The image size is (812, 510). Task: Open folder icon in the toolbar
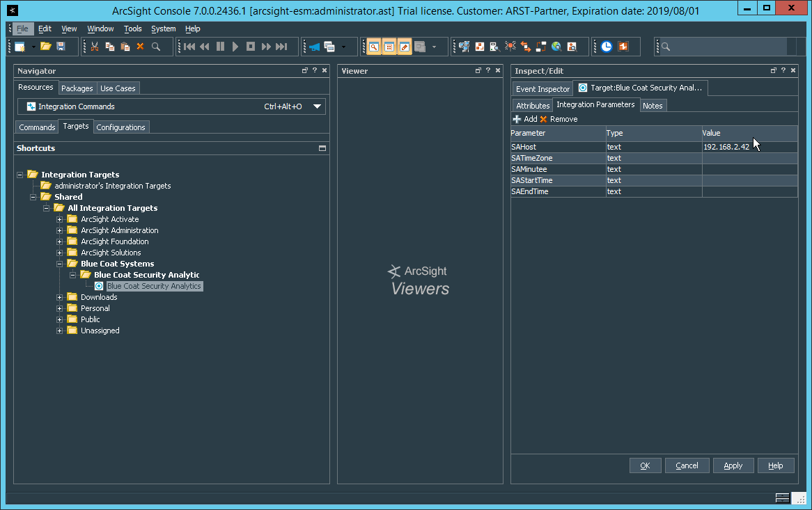point(46,47)
